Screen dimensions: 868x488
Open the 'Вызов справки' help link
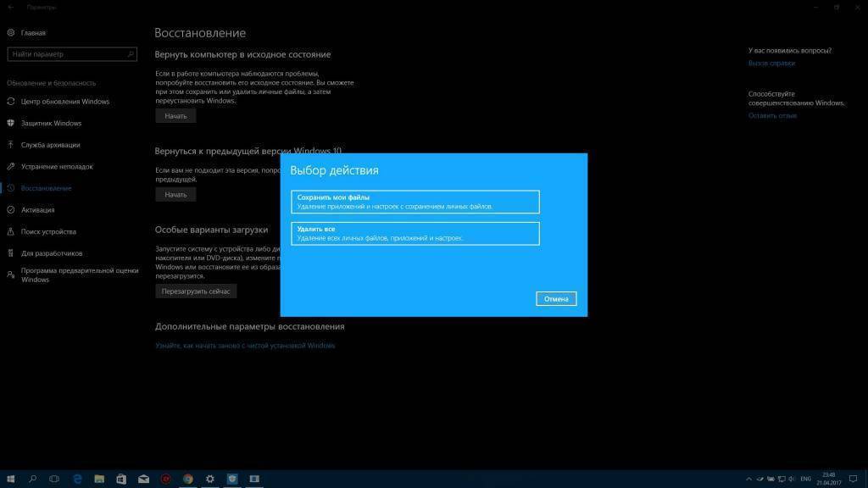coord(771,63)
